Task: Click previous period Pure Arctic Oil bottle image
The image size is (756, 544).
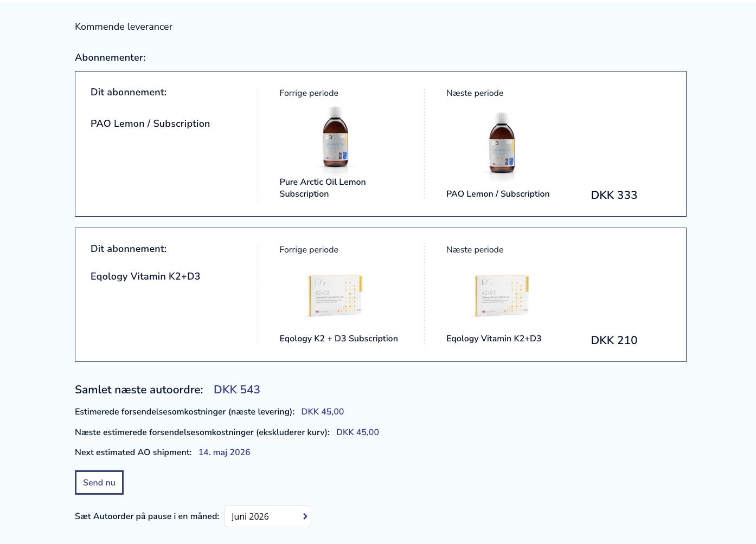Action: tap(335, 139)
